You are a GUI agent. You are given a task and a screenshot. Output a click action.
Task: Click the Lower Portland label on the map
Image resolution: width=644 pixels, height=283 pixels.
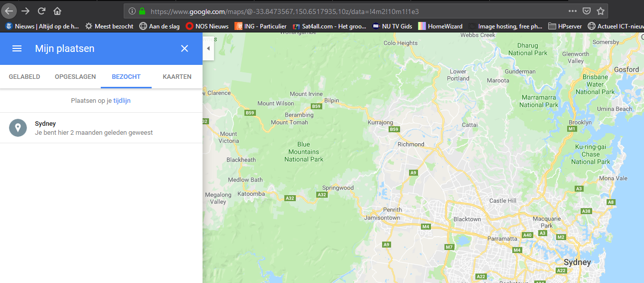[458, 75]
